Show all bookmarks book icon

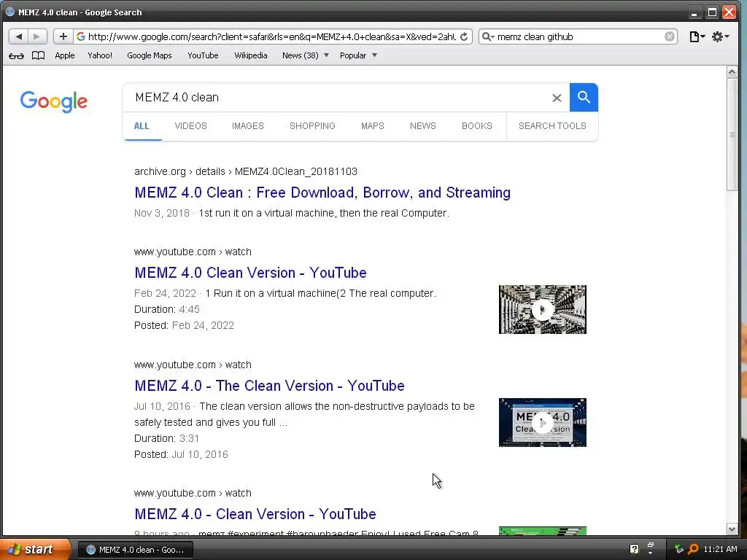click(38, 55)
